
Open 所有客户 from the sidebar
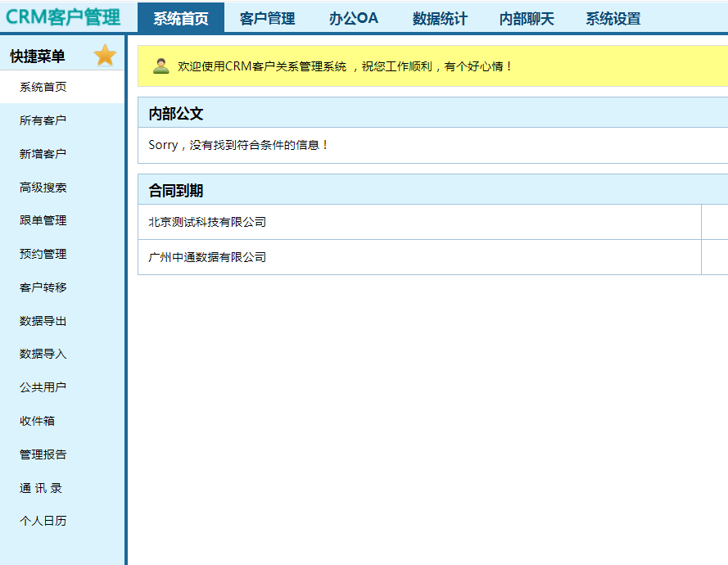[x=43, y=120]
